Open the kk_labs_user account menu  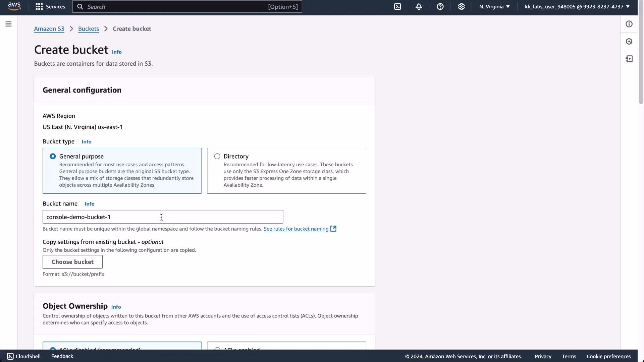point(577,7)
